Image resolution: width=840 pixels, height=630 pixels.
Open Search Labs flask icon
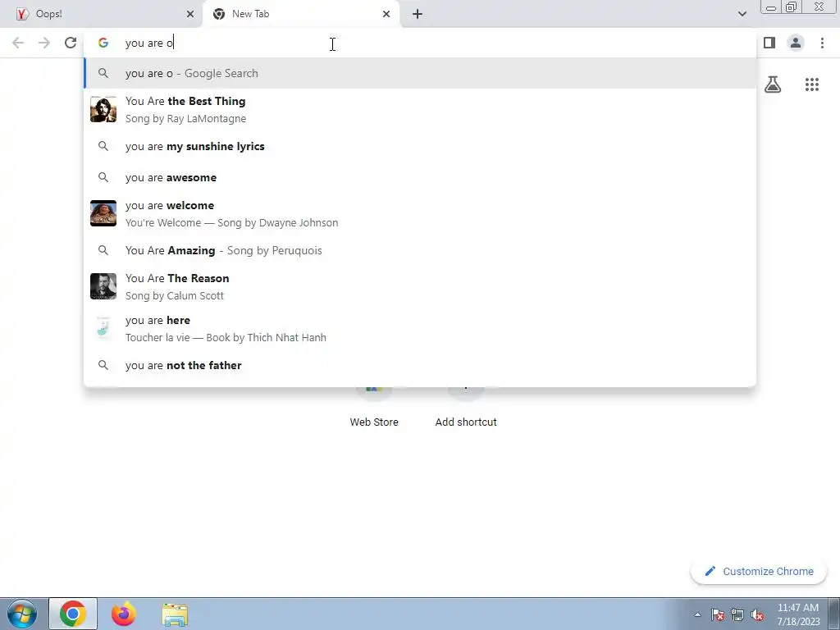tap(773, 84)
